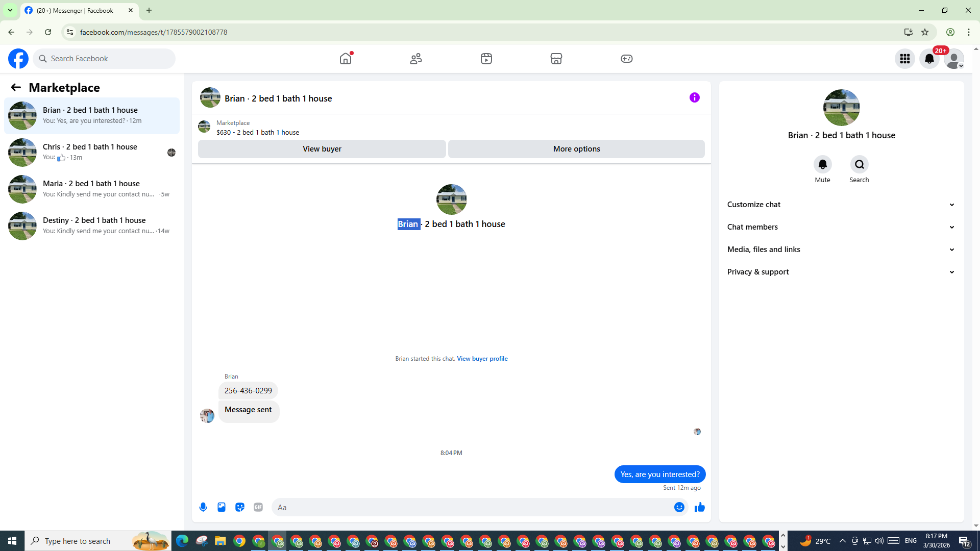This screenshot has height=551, width=980.
Task: Search in conversation icon
Action: pyautogui.click(x=859, y=165)
